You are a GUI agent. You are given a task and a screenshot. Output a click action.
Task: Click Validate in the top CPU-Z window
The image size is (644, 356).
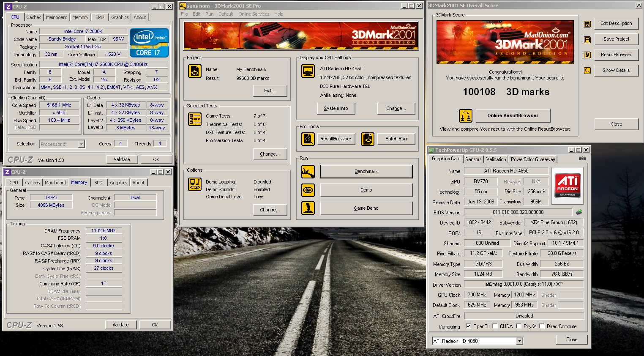coord(122,159)
